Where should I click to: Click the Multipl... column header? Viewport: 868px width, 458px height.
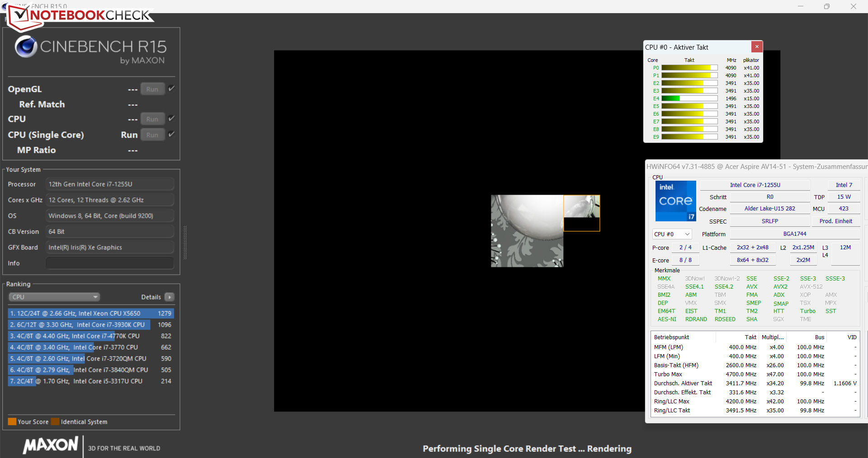pyautogui.click(x=773, y=337)
